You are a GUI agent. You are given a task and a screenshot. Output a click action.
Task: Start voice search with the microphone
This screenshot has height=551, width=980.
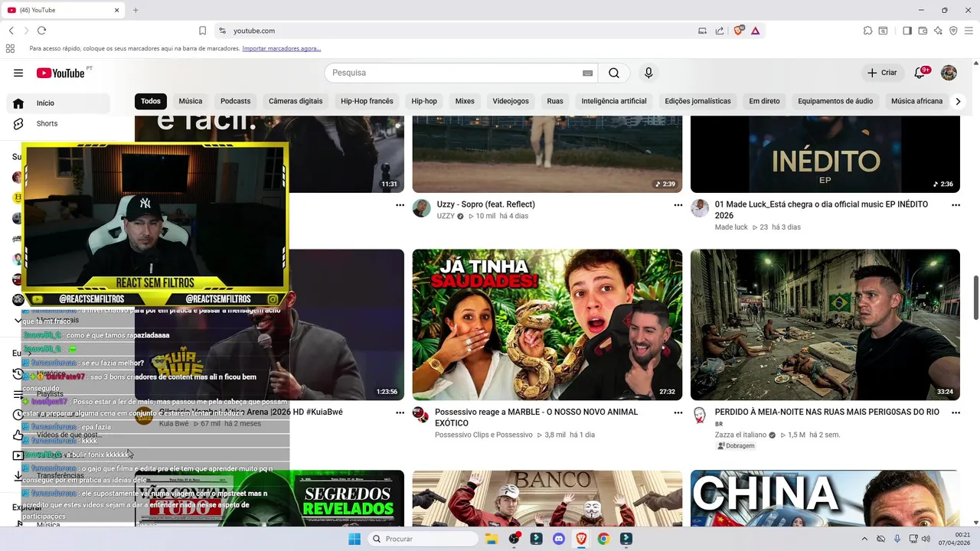[x=648, y=73]
